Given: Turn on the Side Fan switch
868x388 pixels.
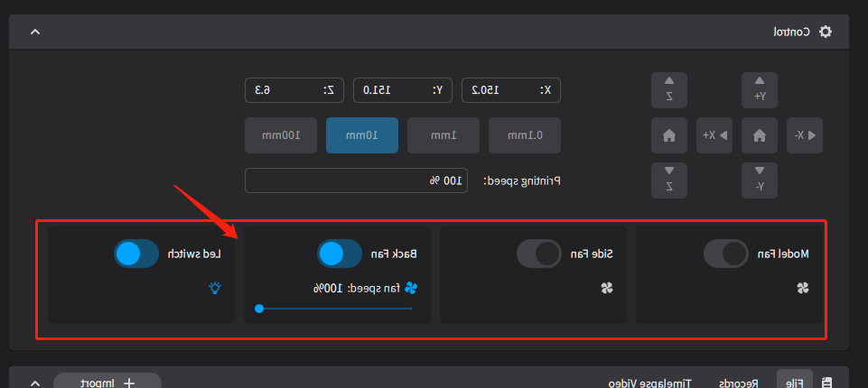Looking at the screenshot, I should point(539,254).
